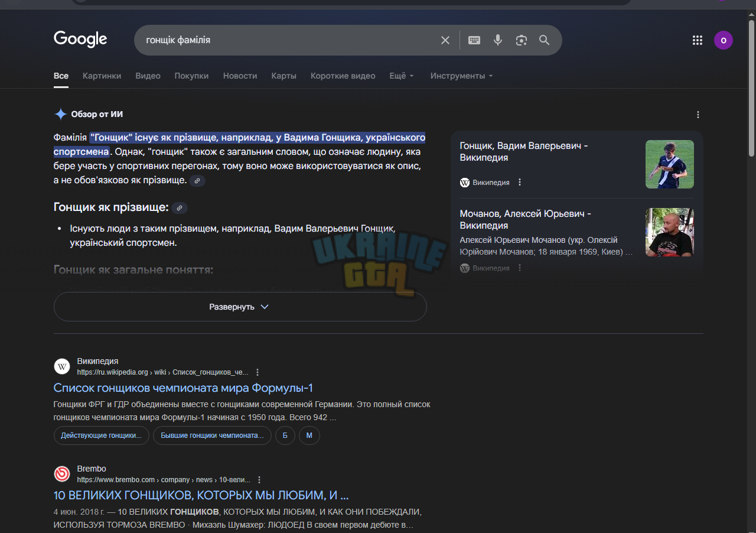Image resolution: width=756 pixels, height=533 pixels.
Task: Submit search with the magnifier icon
Action: [545, 40]
